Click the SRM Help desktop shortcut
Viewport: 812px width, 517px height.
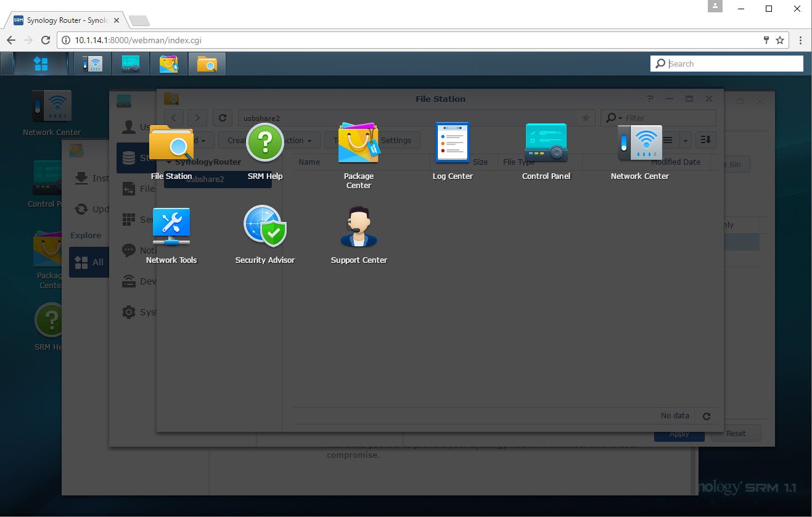pyautogui.click(x=49, y=327)
